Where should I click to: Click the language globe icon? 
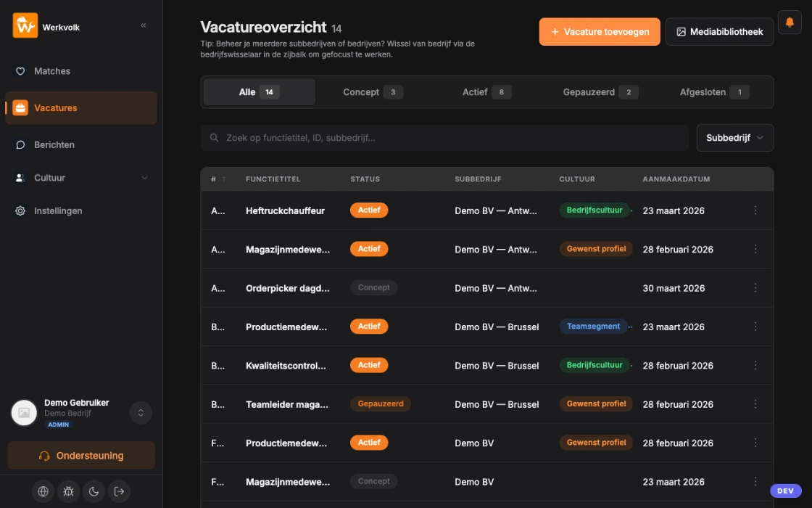click(x=43, y=491)
